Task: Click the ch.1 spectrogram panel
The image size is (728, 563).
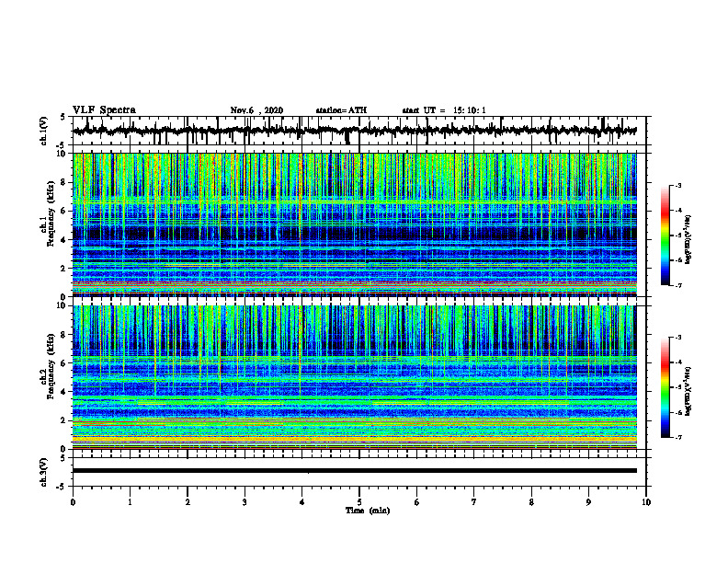Action: click(x=354, y=224)
